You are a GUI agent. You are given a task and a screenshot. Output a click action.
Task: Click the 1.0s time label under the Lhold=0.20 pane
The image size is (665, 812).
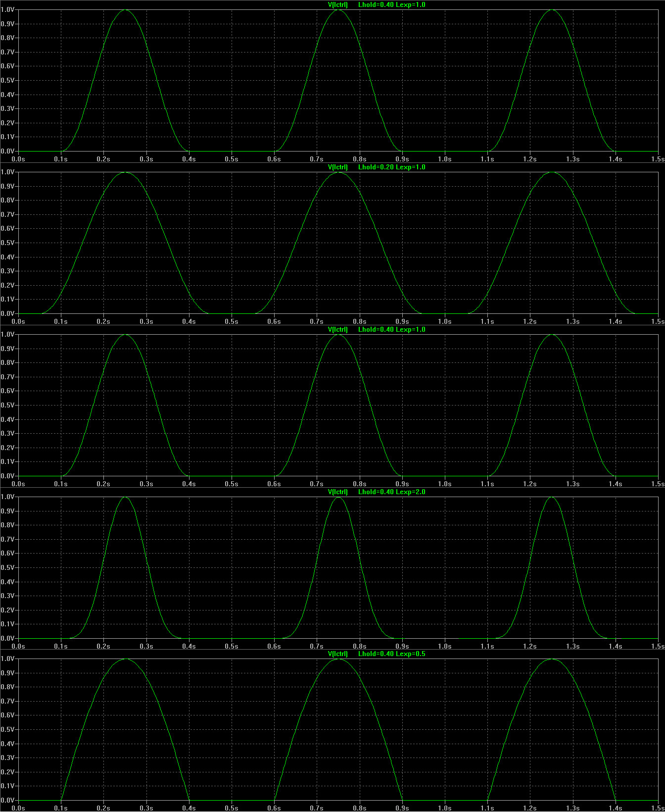[x=445, y=321]
